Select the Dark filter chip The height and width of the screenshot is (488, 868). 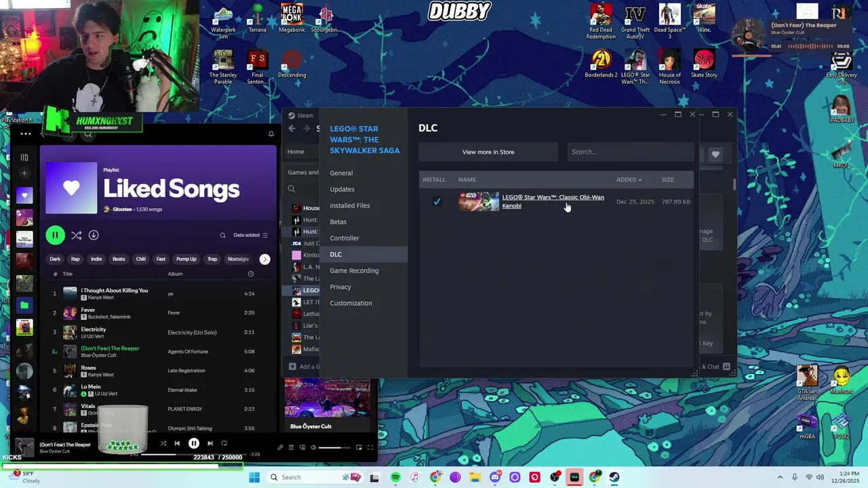[x=55, y=259]
